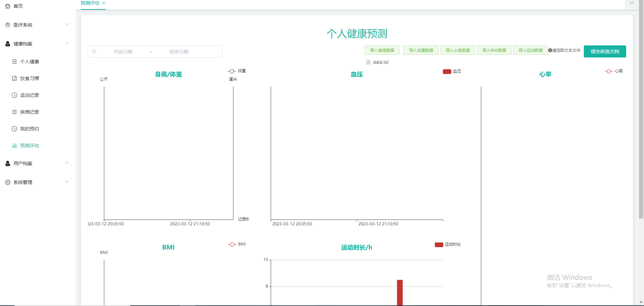
Task: Click the 结束日期 input field
Action: pyautogui.click(x=179, y=51)
